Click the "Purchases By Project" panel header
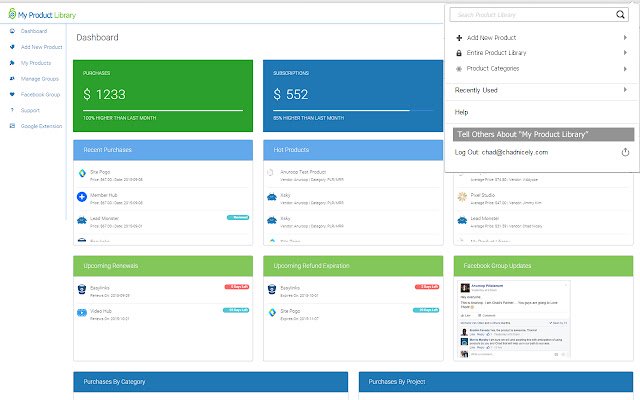The width and height of the screenshot is (640, 400). click(496, 382)
